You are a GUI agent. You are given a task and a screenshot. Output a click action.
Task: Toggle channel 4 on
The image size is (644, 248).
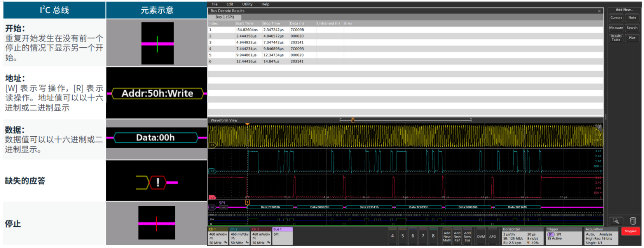pos(392,236)
